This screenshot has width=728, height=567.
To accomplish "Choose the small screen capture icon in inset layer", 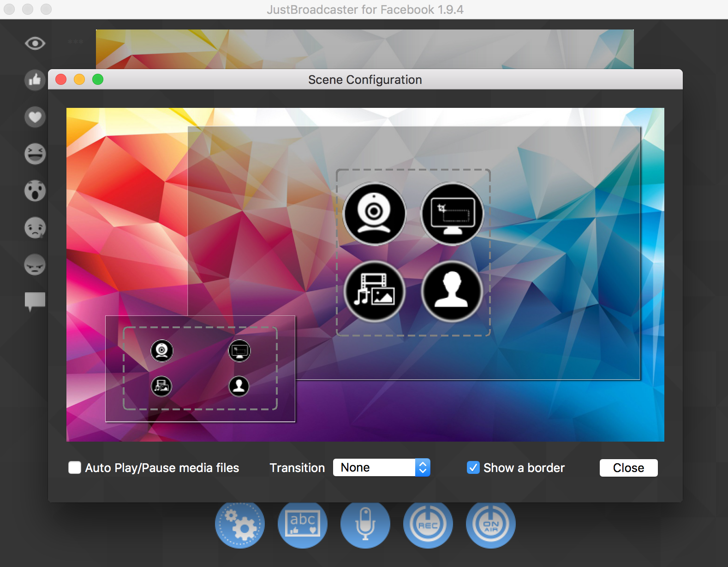I will point(239,351).
